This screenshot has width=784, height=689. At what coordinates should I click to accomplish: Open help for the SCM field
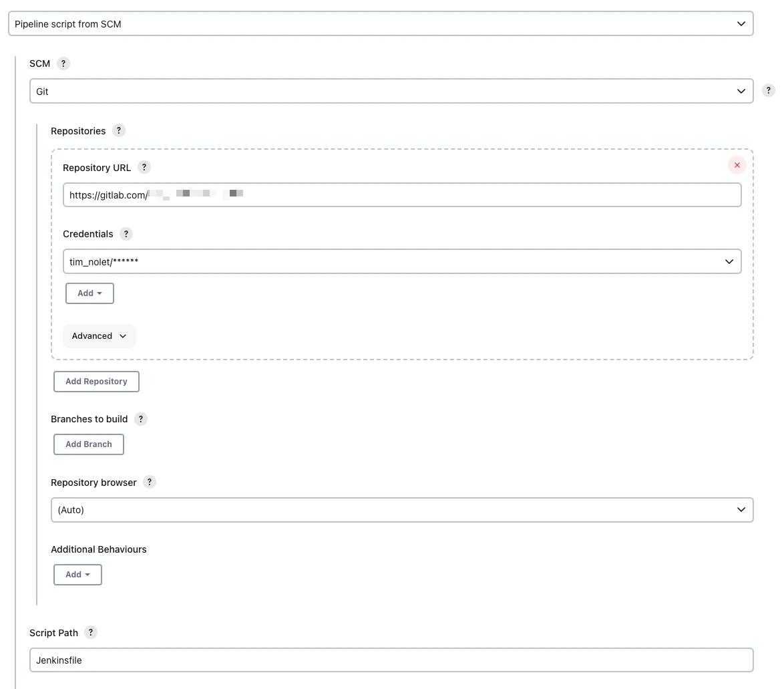pos(63,63)
